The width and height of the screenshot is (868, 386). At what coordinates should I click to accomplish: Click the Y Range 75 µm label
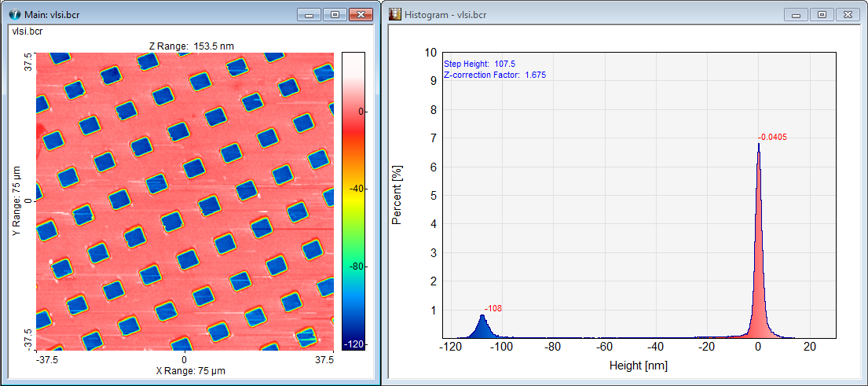click(15, 201)
